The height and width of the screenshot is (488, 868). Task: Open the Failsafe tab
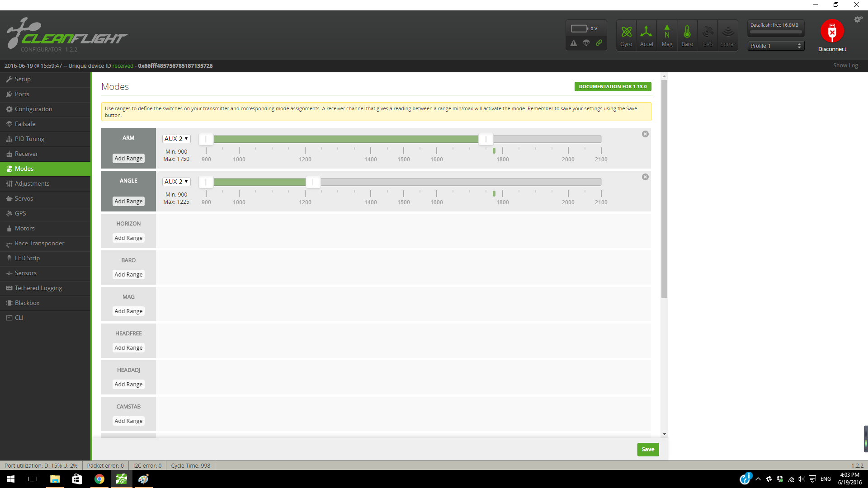tap(45, 124)
